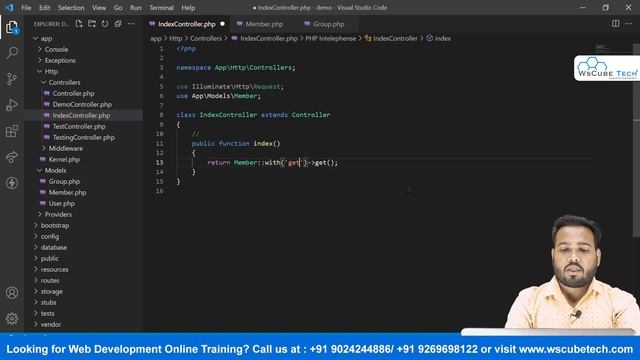Open the Live Share activity icon
The height and width of the screenshot is (360, 640).
tap(12, 157)
